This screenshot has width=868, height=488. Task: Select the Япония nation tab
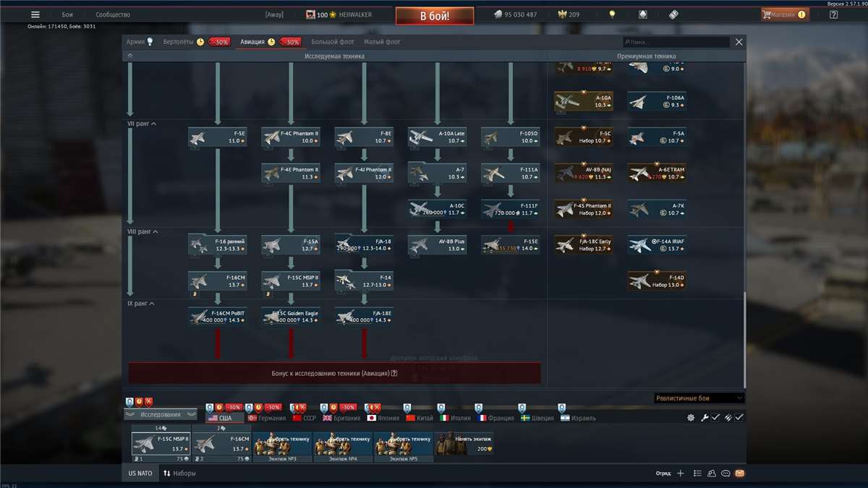383,418
